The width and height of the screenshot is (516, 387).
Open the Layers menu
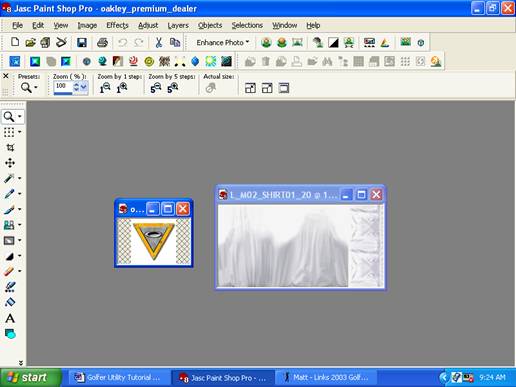point(178,25)
